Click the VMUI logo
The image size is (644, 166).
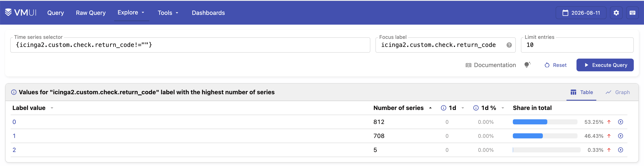(20, 13)
